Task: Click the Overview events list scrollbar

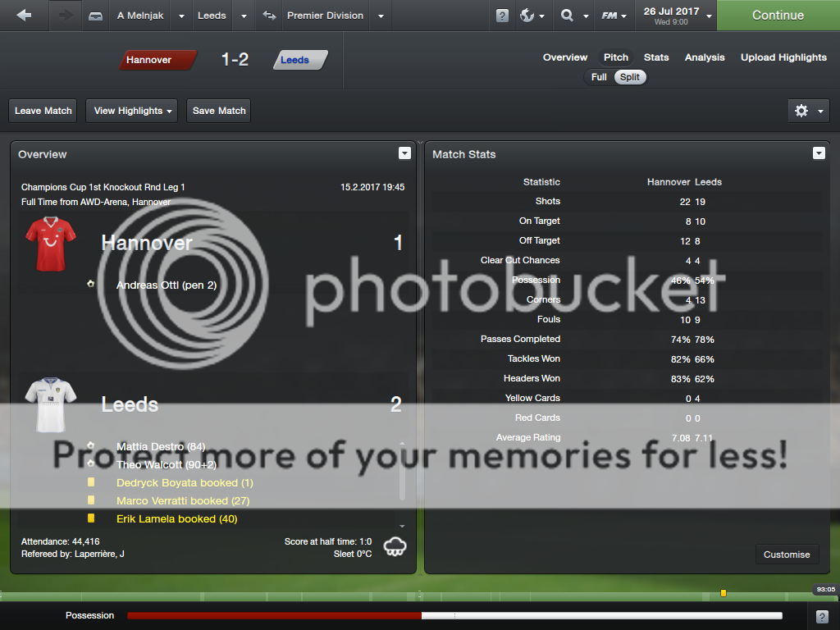Action: pyautogui.click(x=402, y=472)
